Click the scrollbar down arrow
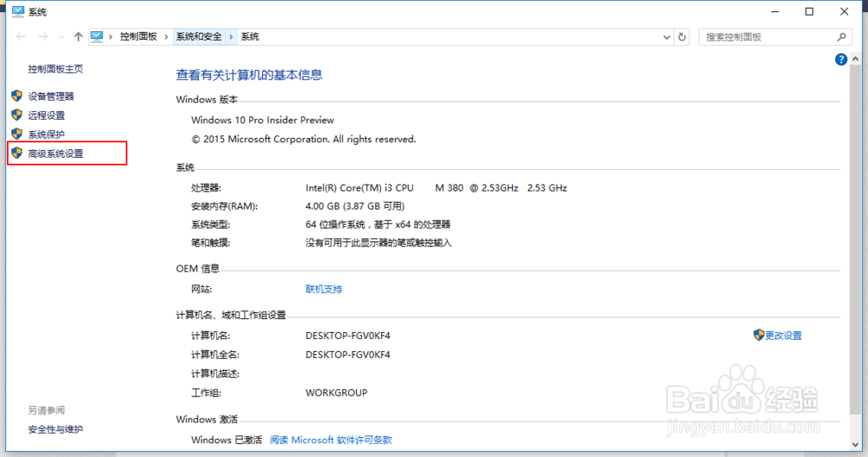This screenshot has height=457, width=868. 855,445
